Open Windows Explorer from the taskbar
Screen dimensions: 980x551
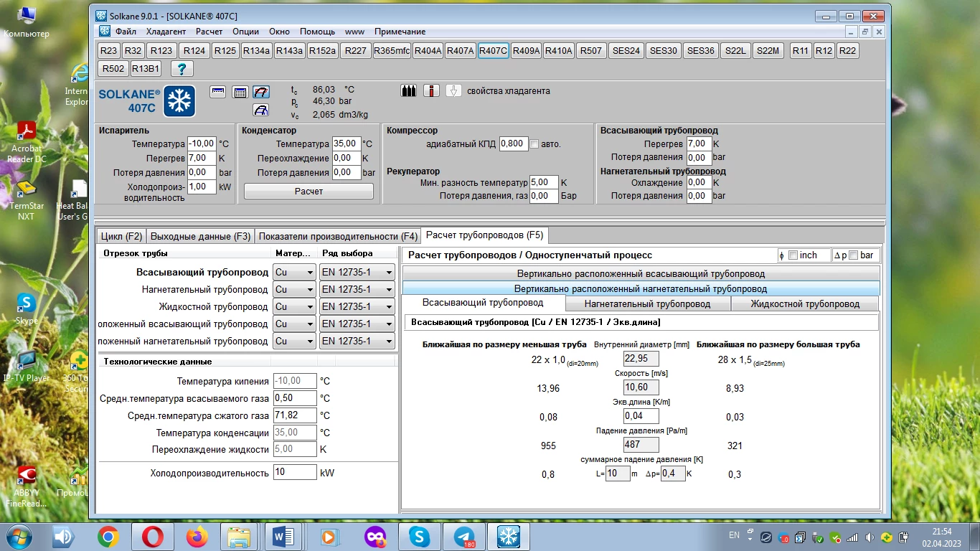click(x=238, y=536)
